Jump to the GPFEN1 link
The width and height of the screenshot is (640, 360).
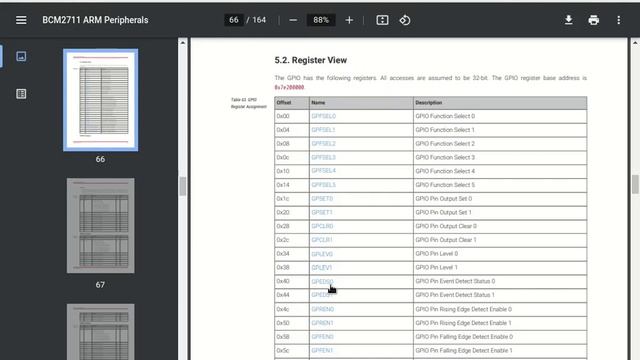tap(322, 351)
